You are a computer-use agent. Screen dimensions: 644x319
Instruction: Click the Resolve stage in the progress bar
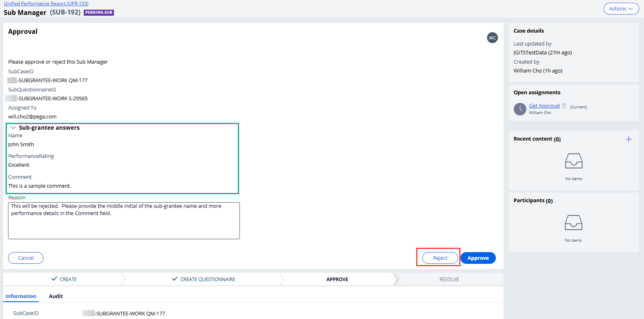pyautogui.click(x=449, y=280)
